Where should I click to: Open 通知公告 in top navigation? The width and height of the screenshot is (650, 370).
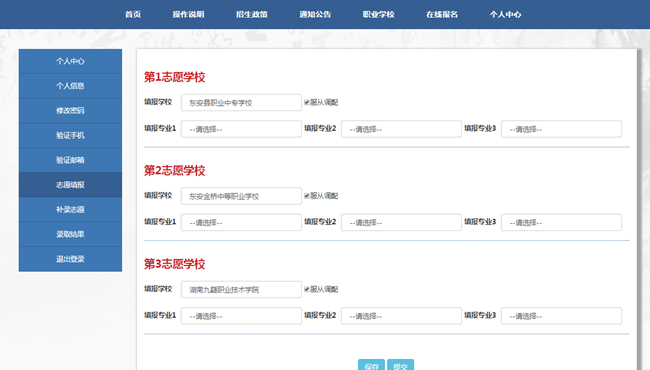tap(315, 15)
